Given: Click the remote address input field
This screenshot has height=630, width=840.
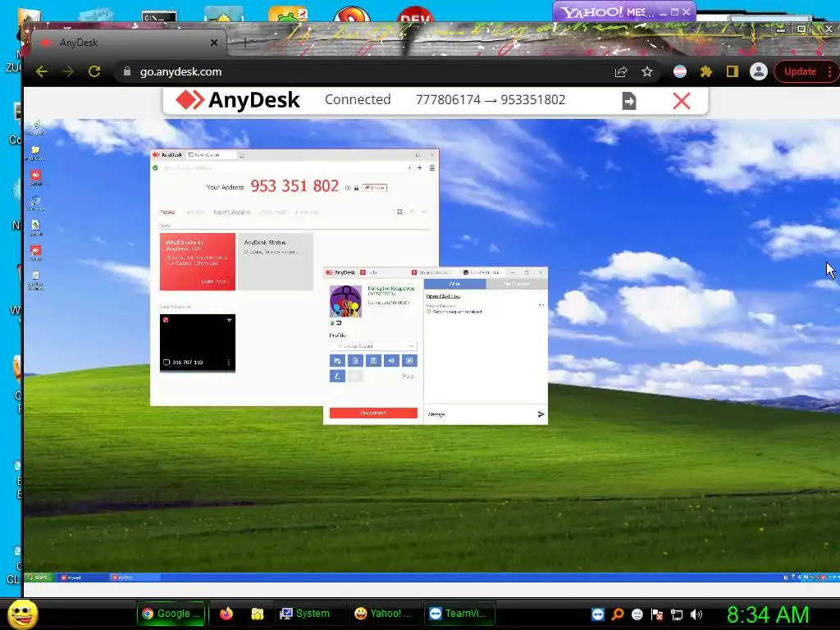Looking at the screenshot, I should [x=282, y=168].
